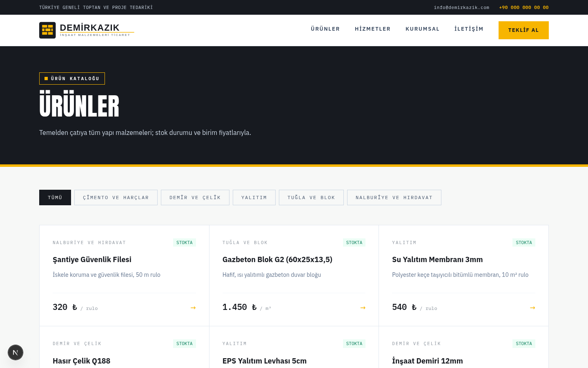588x368 pixels.
Task: Open the HİZMETLER navigation menu item
Action: tap(373, 29)
